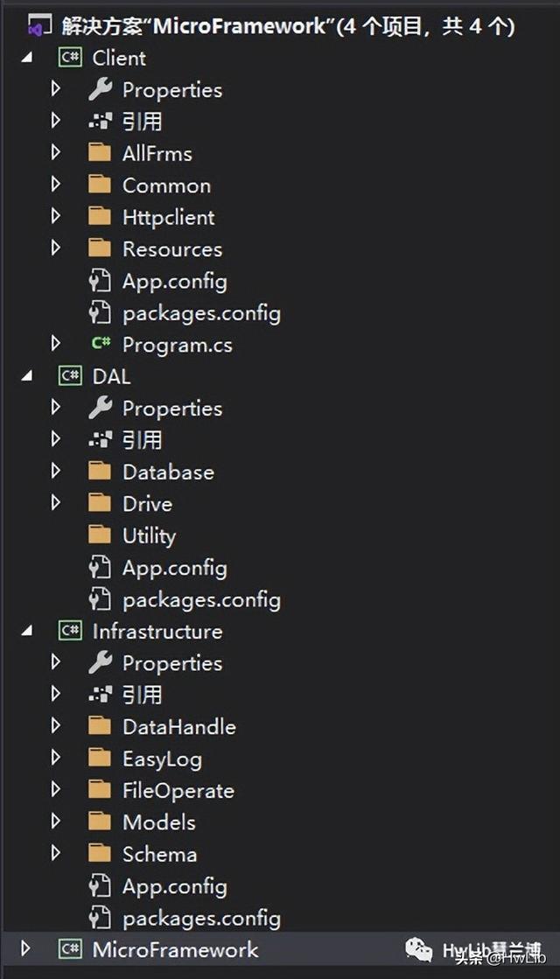Expand the Httpclient folder

pos(56,217)
